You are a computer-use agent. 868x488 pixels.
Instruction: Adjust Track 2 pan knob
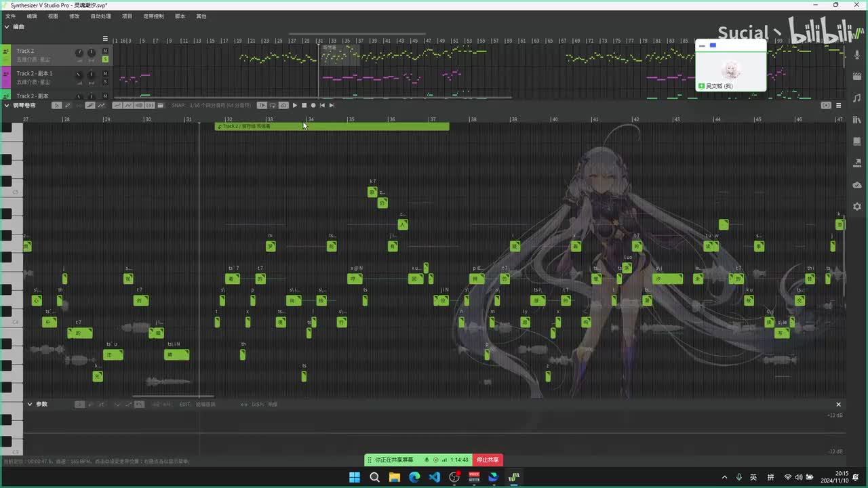91,52
